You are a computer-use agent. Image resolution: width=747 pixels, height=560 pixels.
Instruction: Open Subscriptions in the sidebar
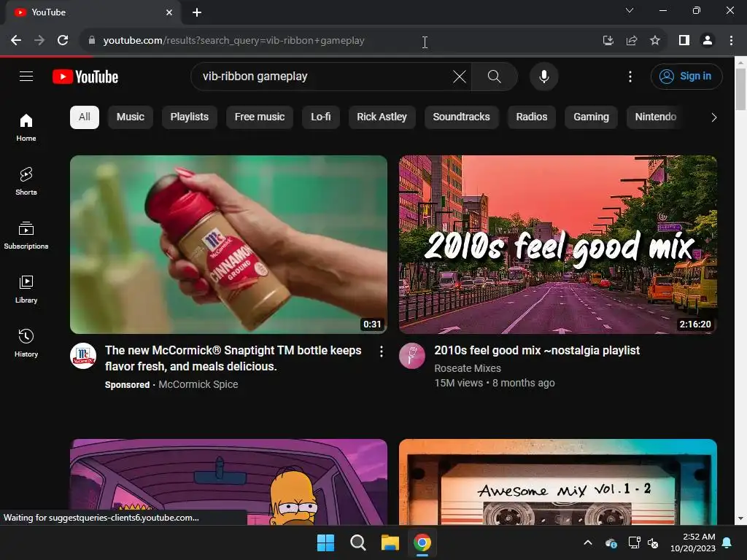tap(26, 236)
